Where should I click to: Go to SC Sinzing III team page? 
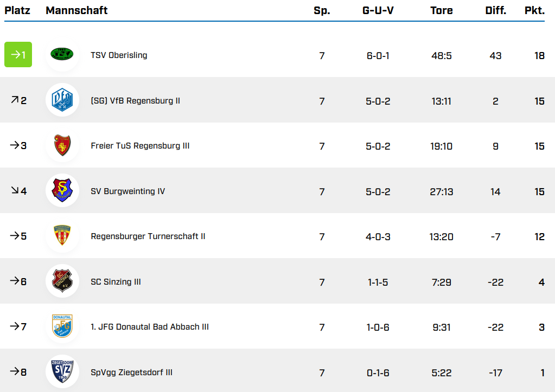click(x=116, y=282)
